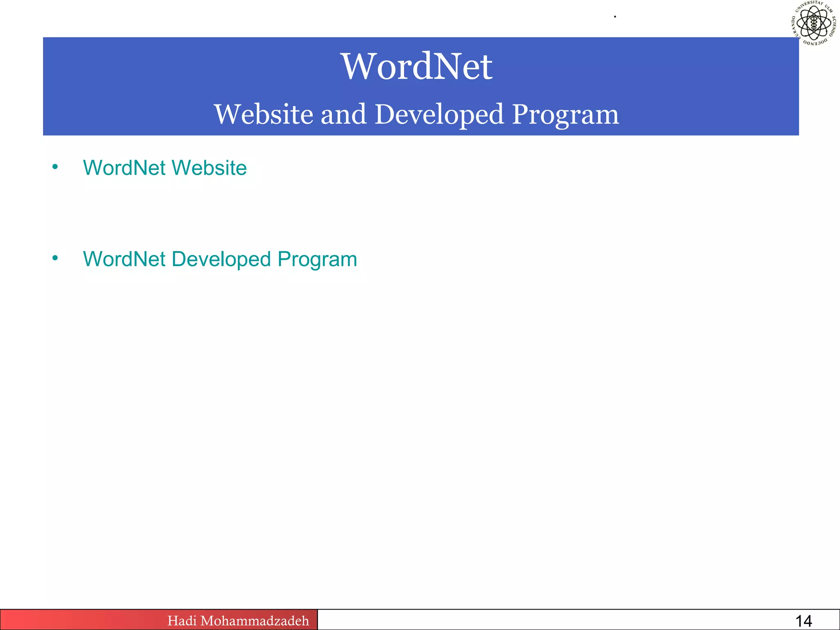Select the author name Hadi Mohammadzadeh
840x630 pixels.
(x=238, y=621)
